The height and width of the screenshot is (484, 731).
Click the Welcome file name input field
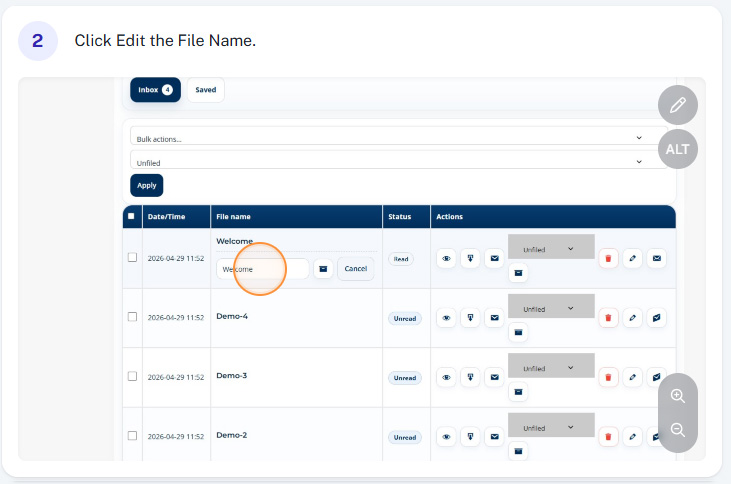point(262,269)
